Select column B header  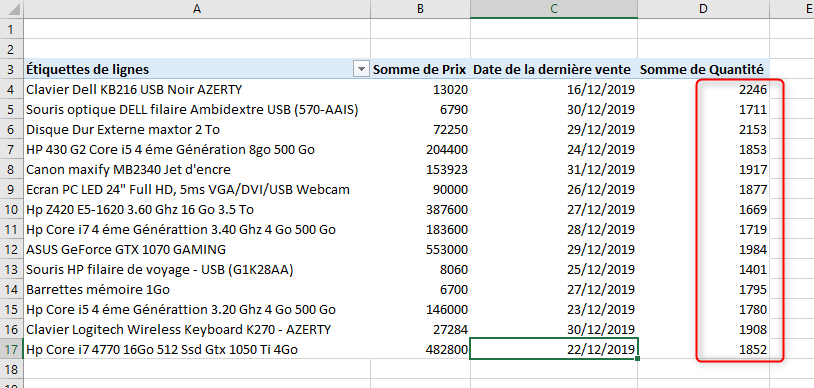[420, 8]
